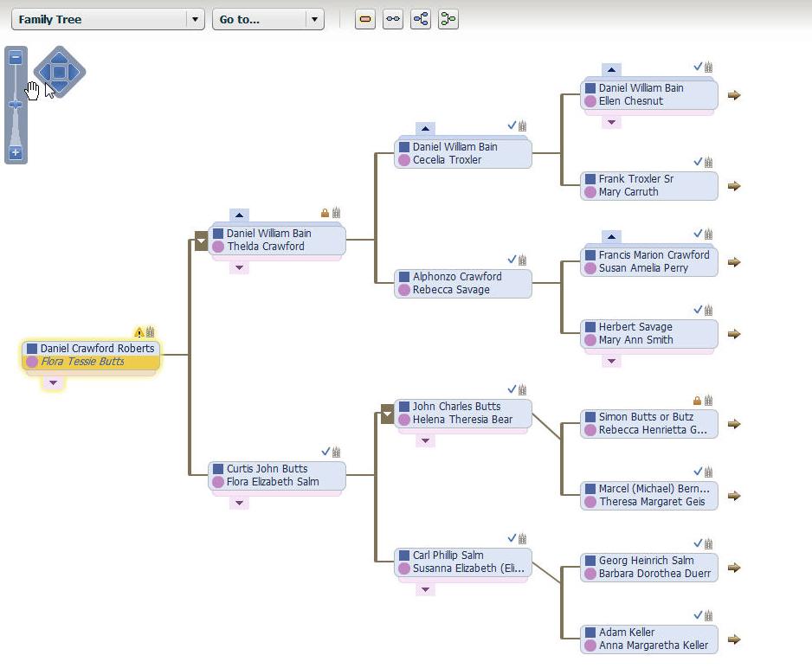Image resolution: width=812 pixels, height=668 pixels.
Task: Click the arrow right of Adam Keller
Action: (734, 639)
